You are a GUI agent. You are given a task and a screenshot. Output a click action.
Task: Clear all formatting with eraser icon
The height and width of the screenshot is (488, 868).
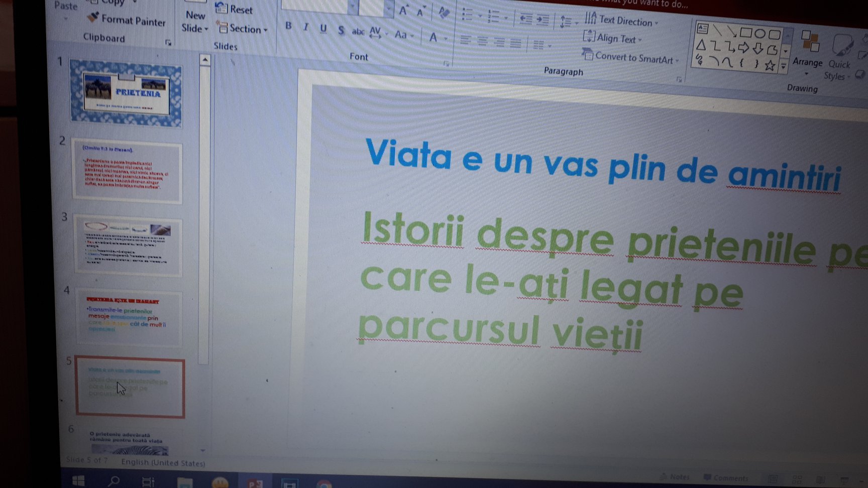point(444,13)
